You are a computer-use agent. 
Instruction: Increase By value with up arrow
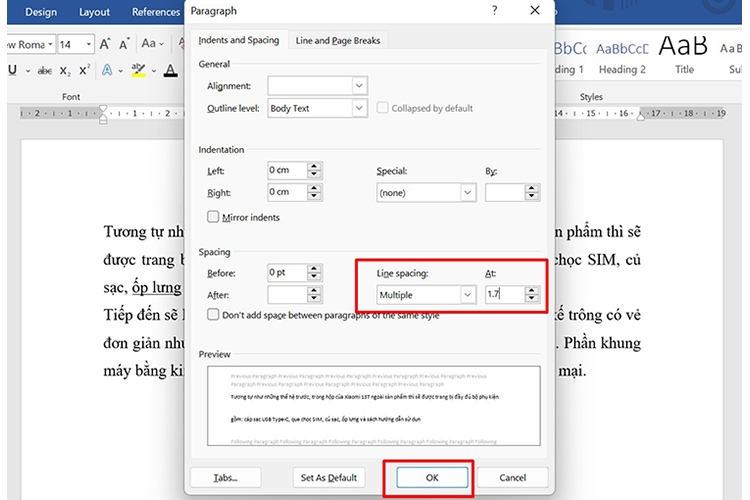532,188
